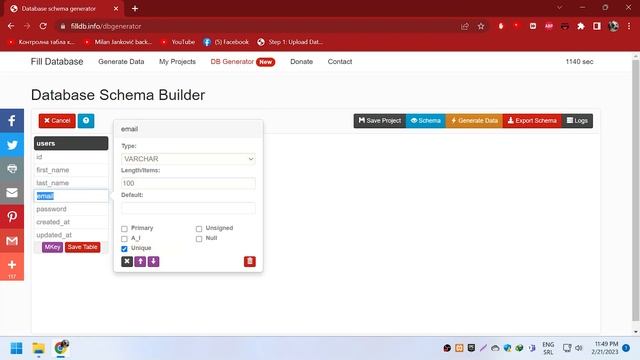Image resolution: width=640 pixels, height=360 pixels.
Task: Click the page vertical scrollbar
Action: pyautogui.click(x=636, y=192)
